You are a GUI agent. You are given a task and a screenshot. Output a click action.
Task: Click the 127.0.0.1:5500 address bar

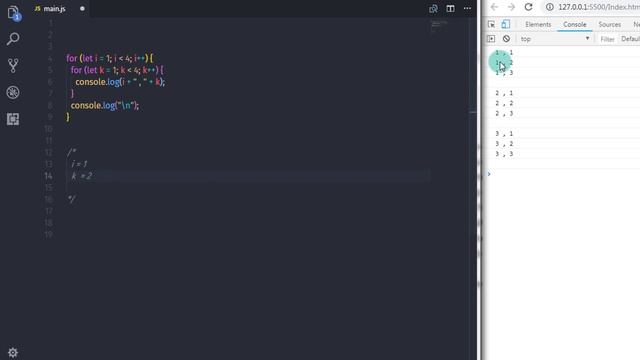click(x=598, y=7)
